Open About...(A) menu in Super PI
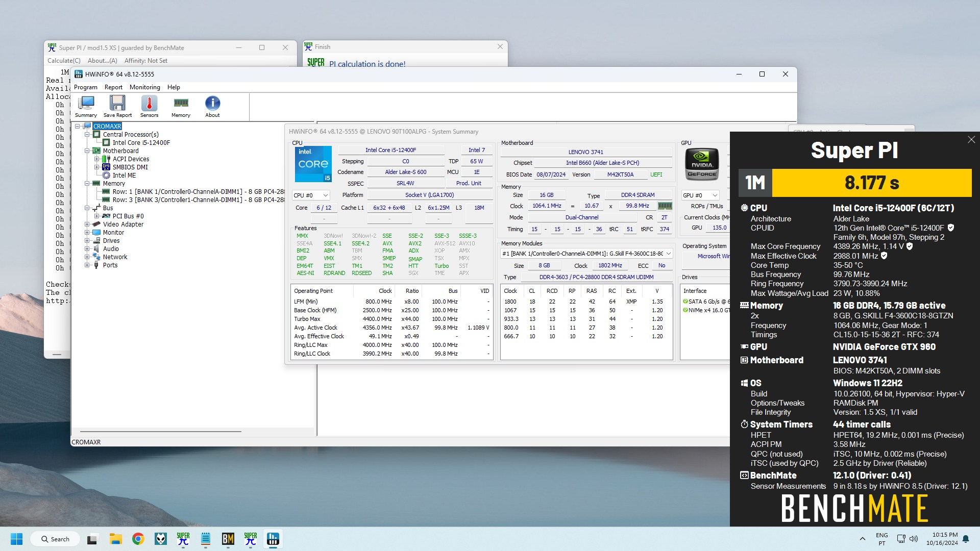This screenshot has width=980, height=551. coord(102,61)
